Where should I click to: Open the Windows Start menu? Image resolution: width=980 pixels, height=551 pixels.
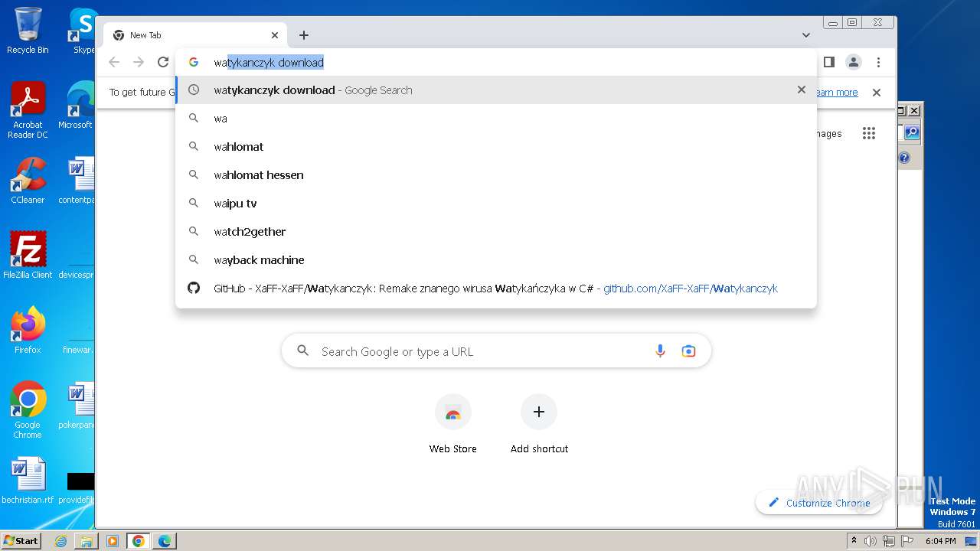(21, 540)
